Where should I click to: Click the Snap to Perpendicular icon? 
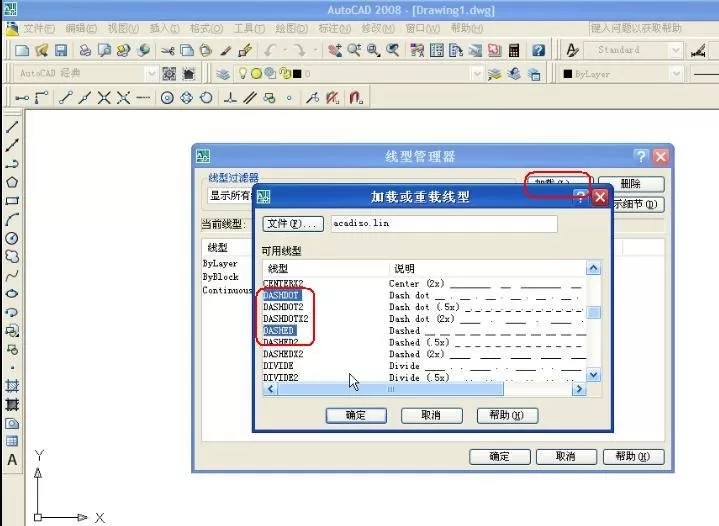point(230,98)
